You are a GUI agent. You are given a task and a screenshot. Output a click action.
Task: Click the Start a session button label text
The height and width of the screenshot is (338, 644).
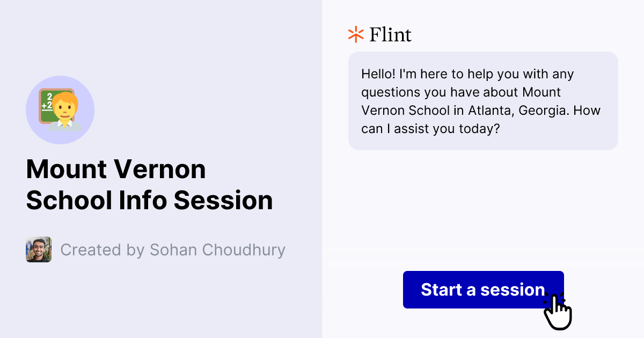point(482,290)
